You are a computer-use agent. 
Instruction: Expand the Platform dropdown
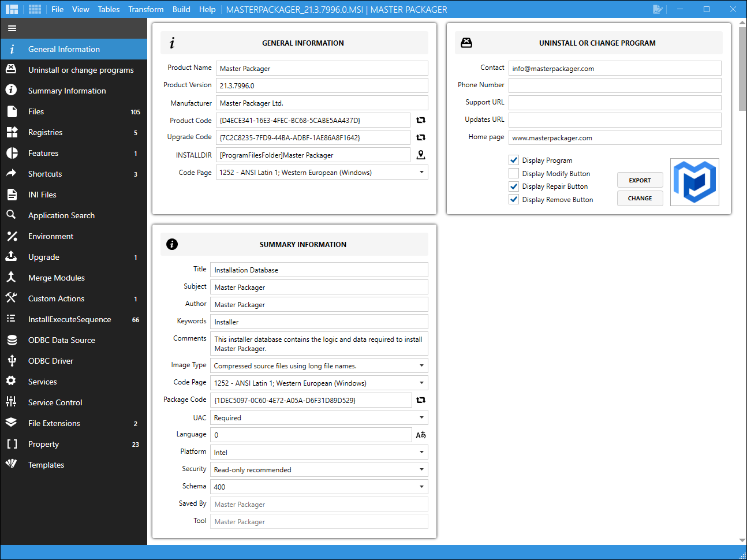(422, 452)
